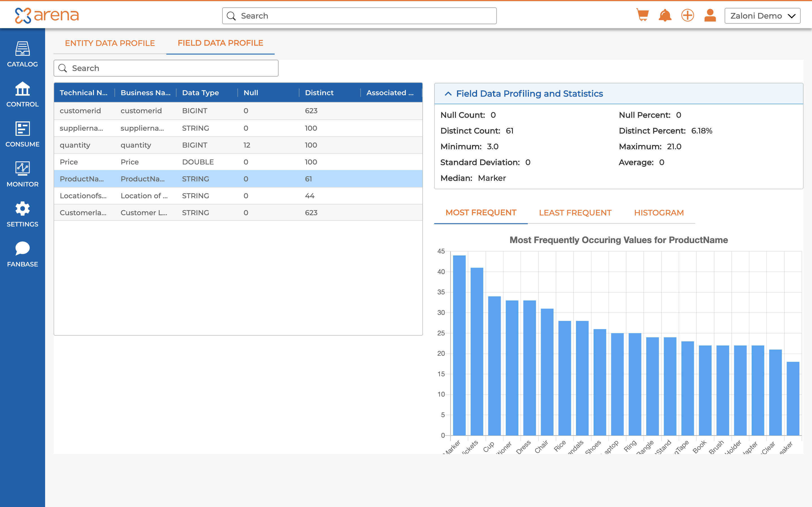Viewport: 812px width, 507px height.
Task: Open the Monitor sidebar icon
Action: (23, 174)
